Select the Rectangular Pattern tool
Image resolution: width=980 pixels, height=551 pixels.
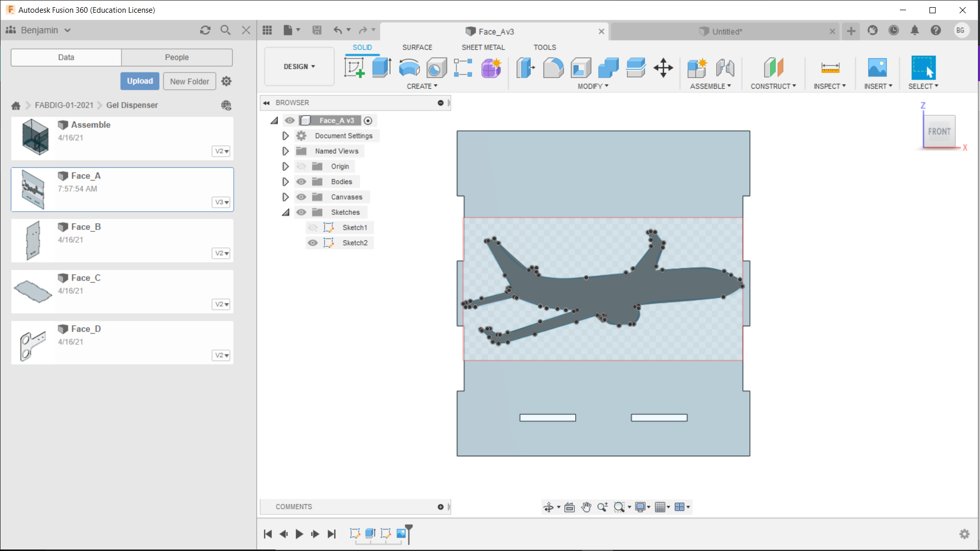(x=463, y=67)
